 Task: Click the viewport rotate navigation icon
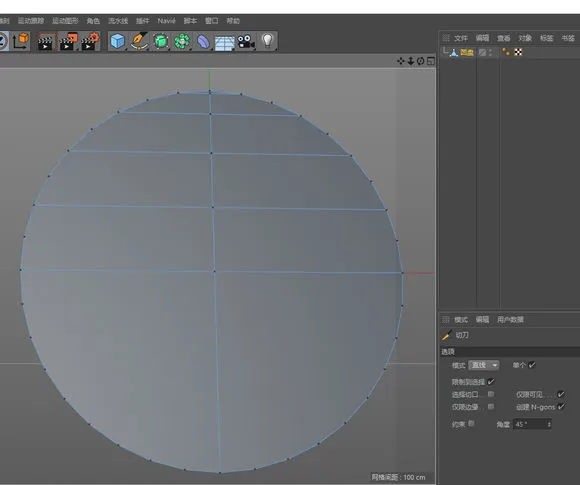[421, 61]
